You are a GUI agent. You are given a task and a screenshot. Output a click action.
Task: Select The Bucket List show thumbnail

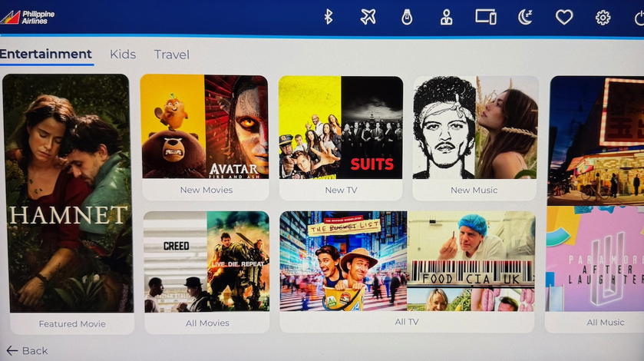(343, 261)
